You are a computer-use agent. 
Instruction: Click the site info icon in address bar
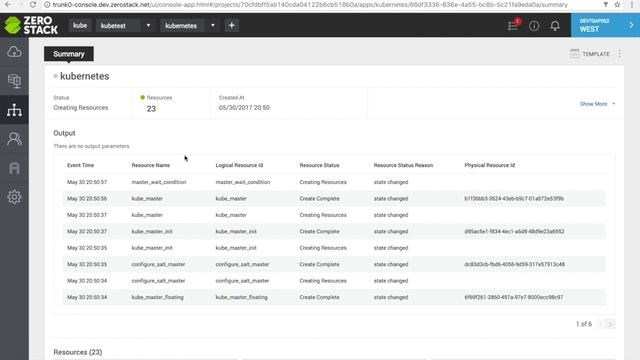pyautogui.click(x=47, y=4)
